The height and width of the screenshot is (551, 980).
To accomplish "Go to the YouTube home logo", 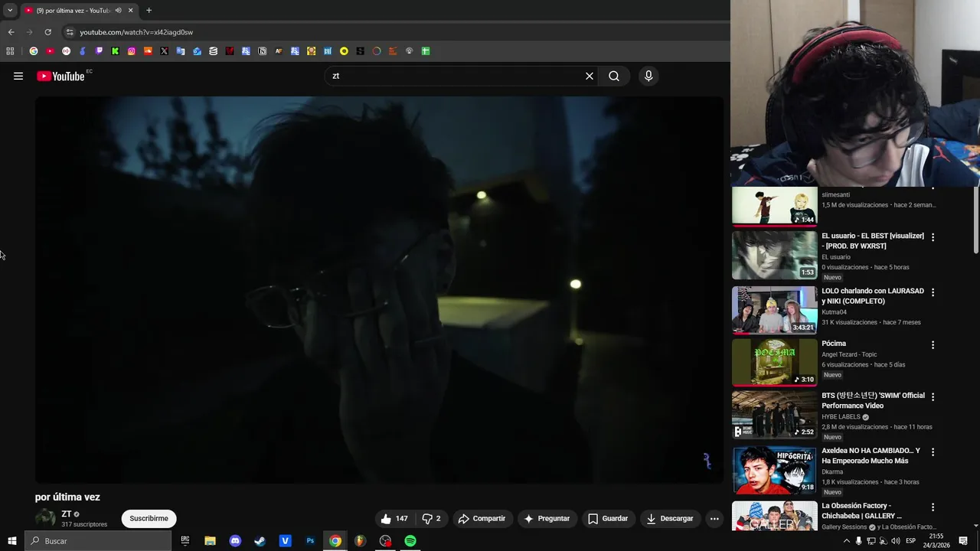I will click(60, 76).
